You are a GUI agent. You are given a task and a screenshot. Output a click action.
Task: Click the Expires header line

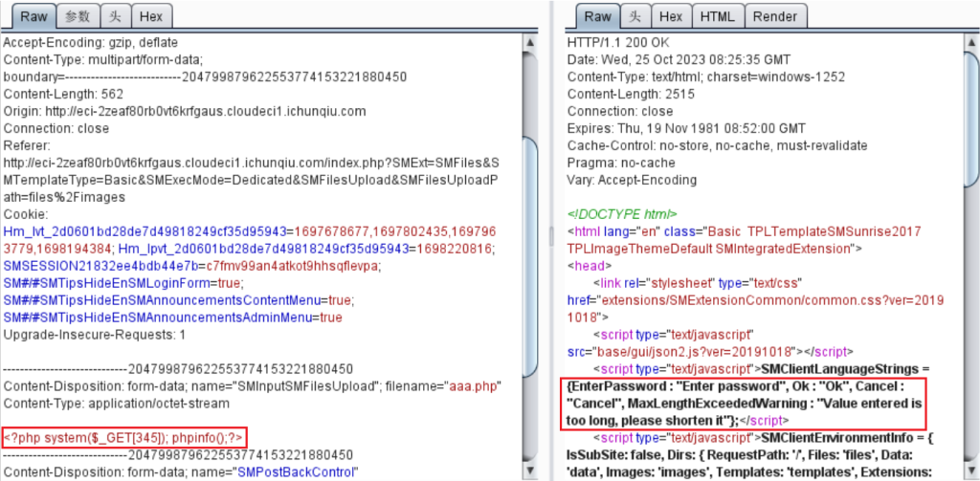point(687,128)
